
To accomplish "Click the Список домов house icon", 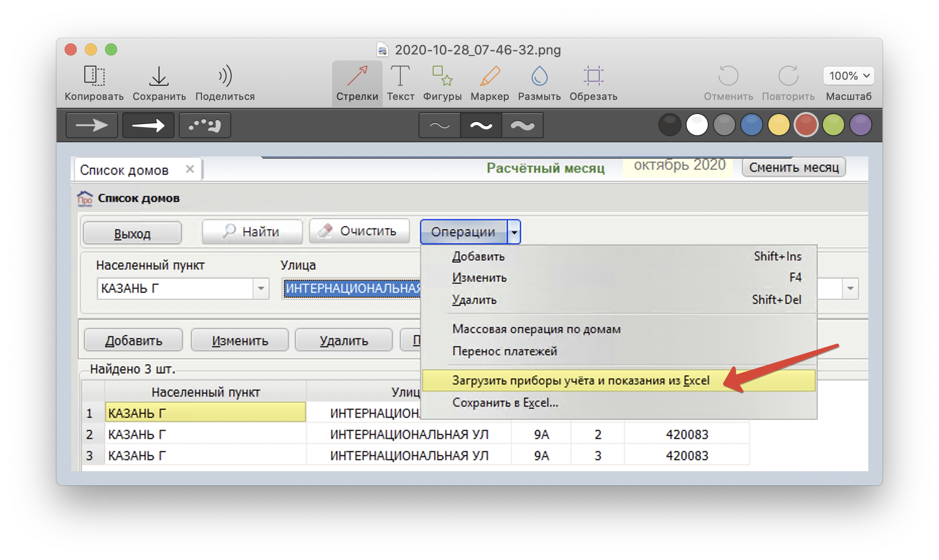I will pyautogui.click(x=85, y=198).
